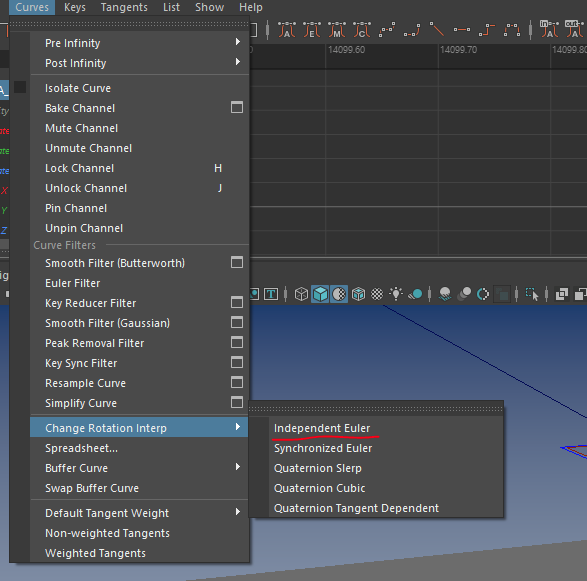The height and width of the screenshot is (581, 587).
Task: Click timeline ruler label 14099.60
Action: 346,49
